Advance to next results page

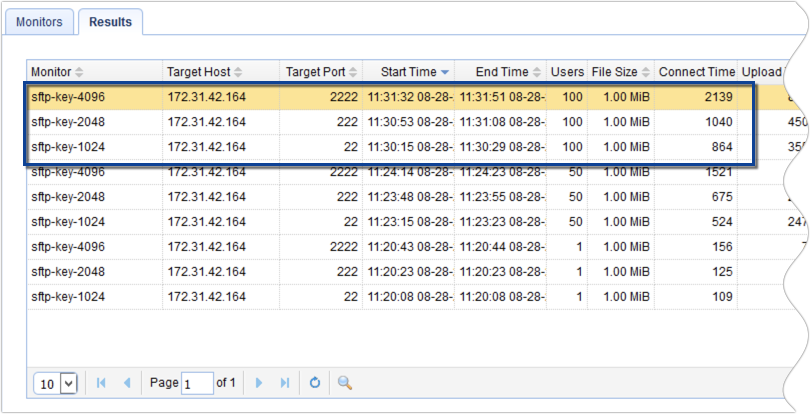259,383
